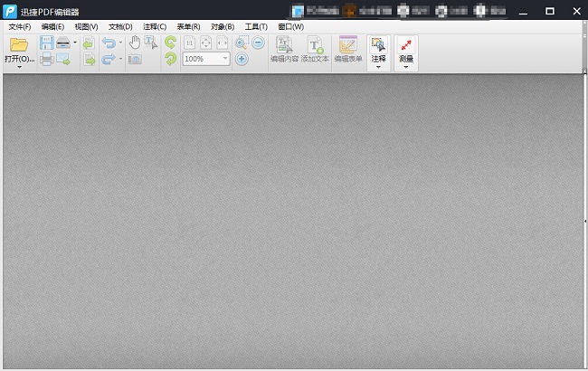Click the blue redo arrow
The width and height of the screenshot is (588, 371).
[x=109, y=59]
